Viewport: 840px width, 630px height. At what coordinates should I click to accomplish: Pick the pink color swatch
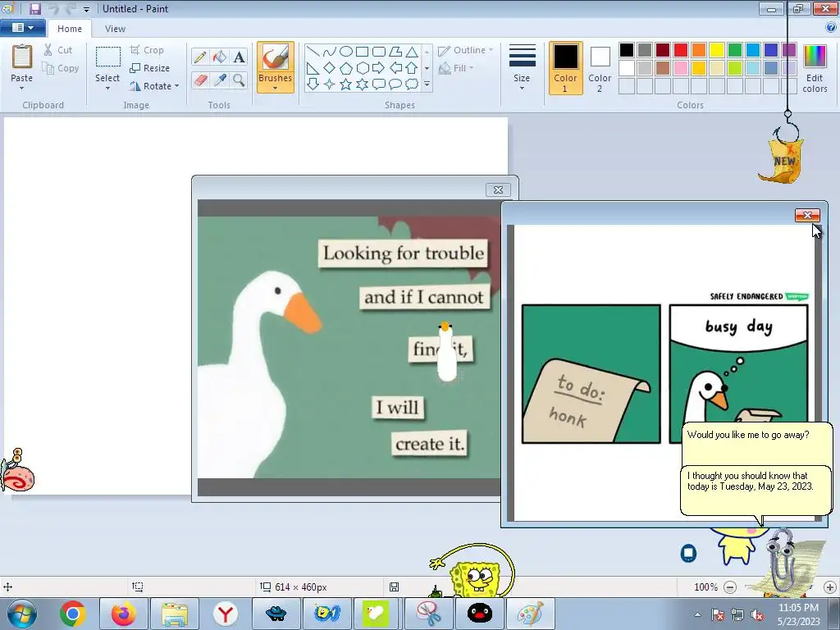[x=681, y=68]
